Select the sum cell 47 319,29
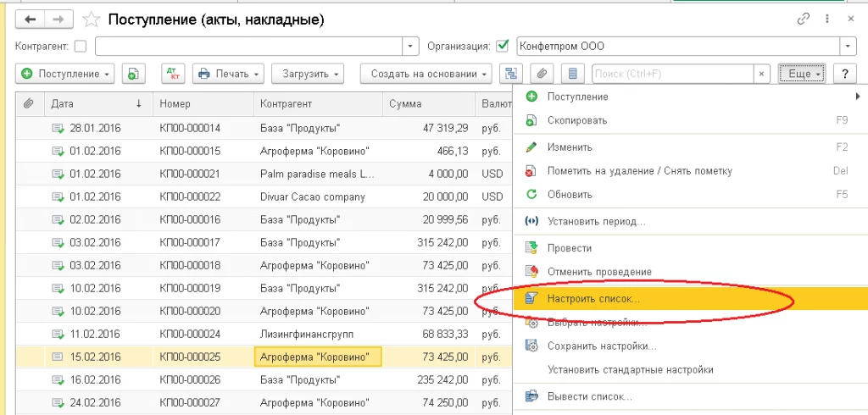 429,129
